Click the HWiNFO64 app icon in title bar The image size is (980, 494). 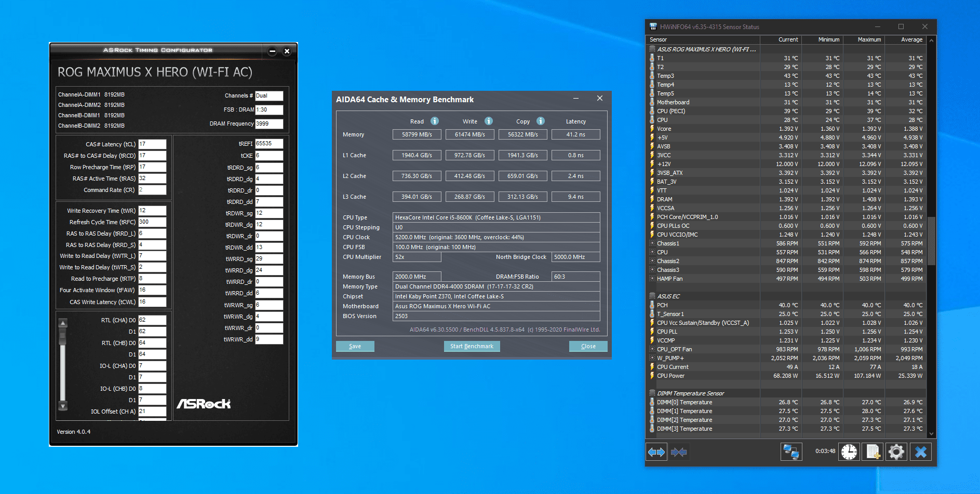(x=653, y=26)
